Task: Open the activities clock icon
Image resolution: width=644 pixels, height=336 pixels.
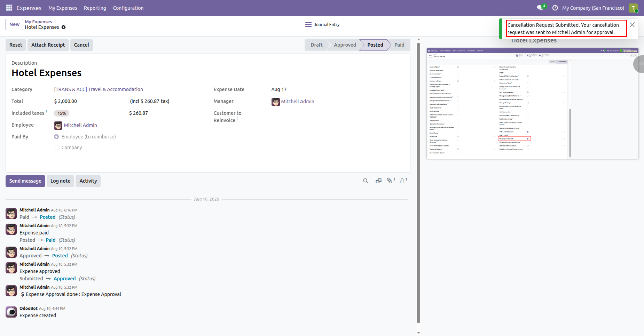Action: (555, 8)
